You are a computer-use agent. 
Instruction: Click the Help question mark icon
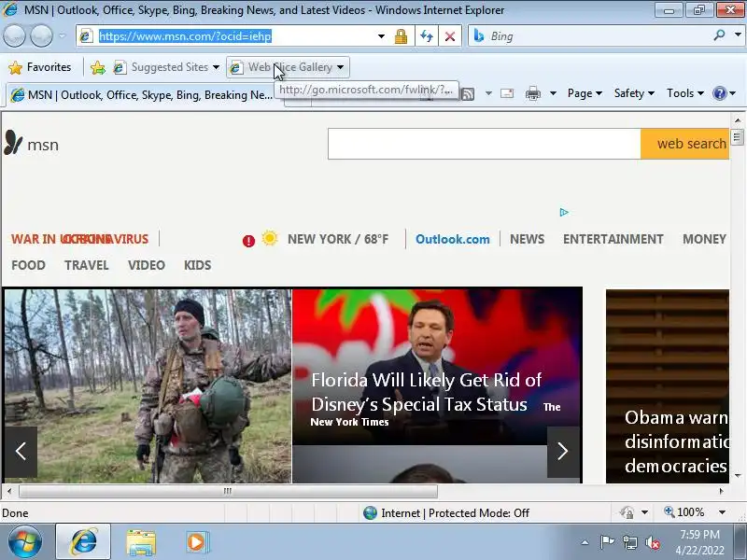pos(719,93)
